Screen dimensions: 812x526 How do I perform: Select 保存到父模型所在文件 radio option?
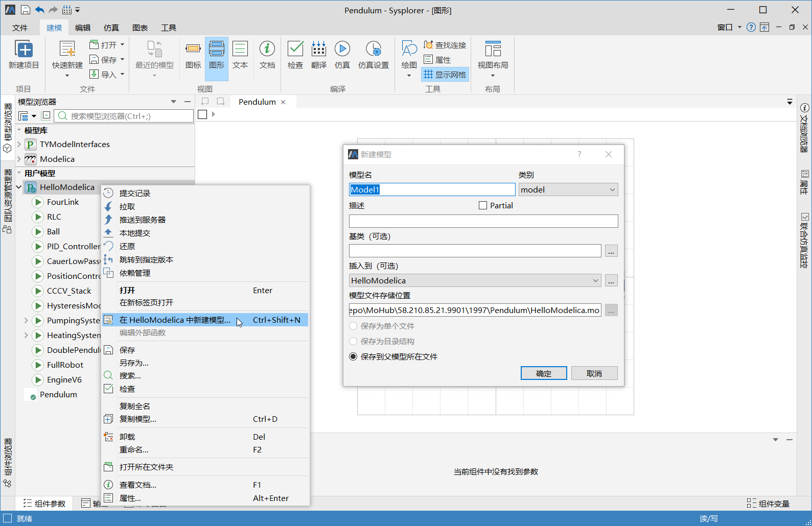click(353, 356)
